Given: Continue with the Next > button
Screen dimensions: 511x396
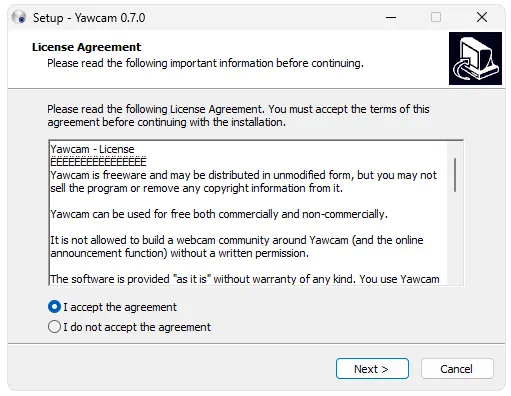Looking at the screenshot, I should coord(372,369).
